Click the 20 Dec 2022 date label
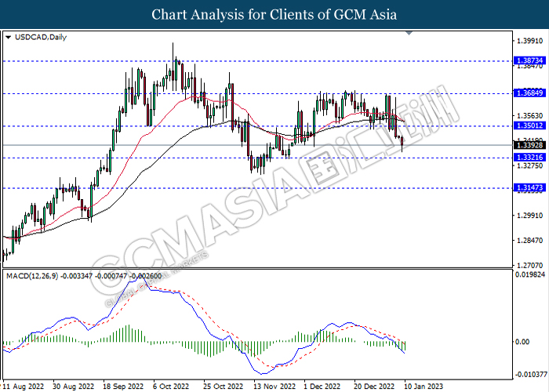Screen dimensions: 549x392 tap(374, 387)
